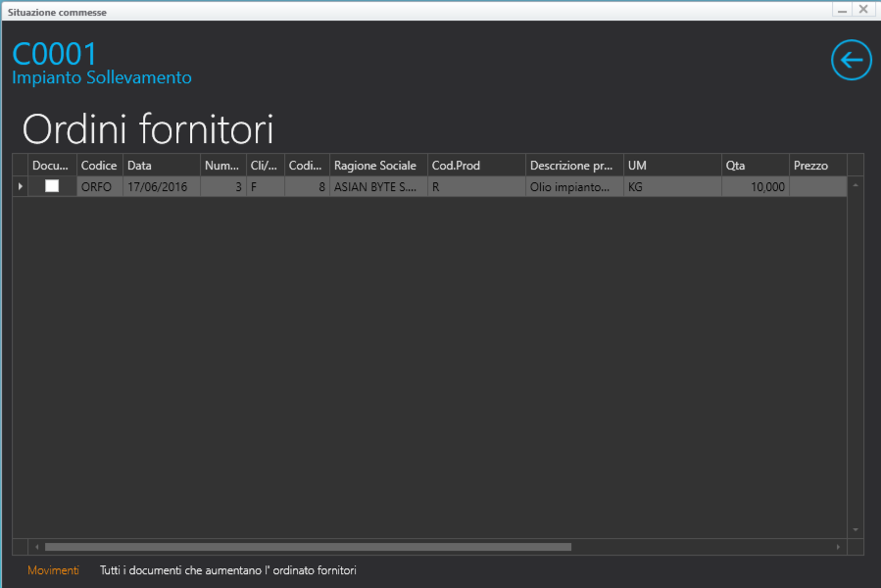The height and width of the screenshot is (588, 881).
Task: Sort by Ragione Sociale column header
Action: click(378, 166)
